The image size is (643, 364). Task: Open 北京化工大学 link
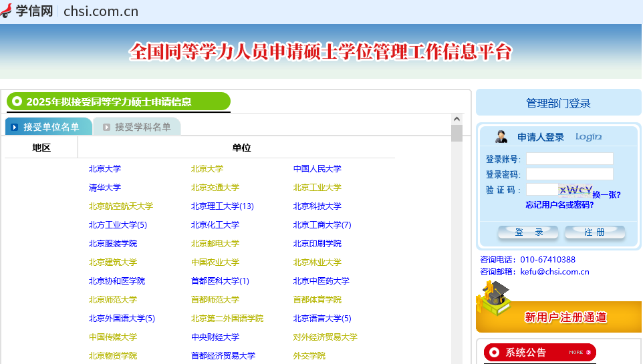[215, 224]
